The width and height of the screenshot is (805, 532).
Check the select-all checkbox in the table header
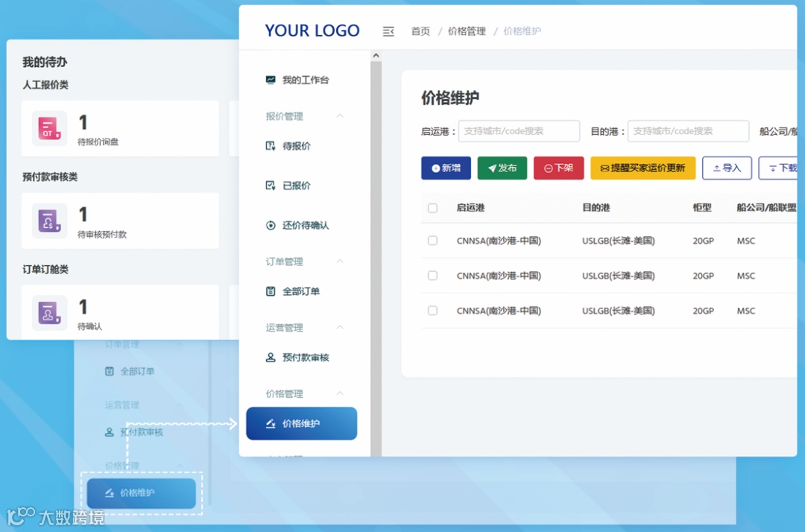[431, 208]
